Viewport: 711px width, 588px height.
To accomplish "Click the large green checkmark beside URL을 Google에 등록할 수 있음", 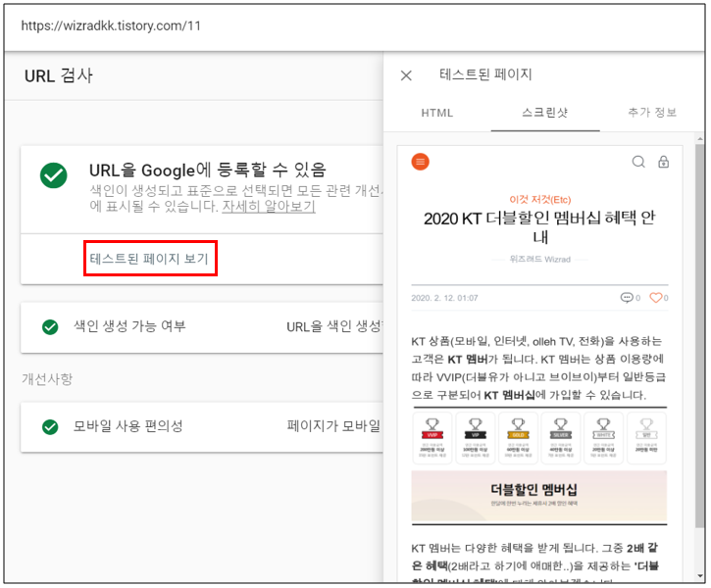I will (54, 175).
